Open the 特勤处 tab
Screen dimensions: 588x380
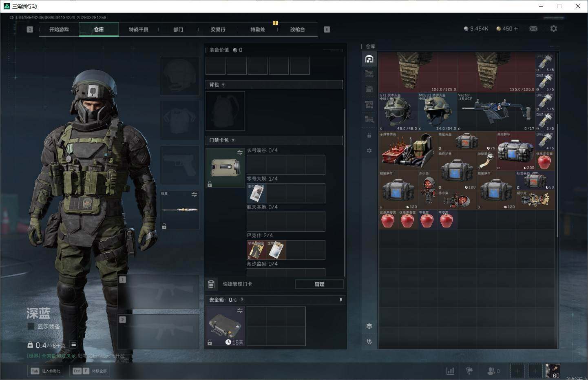point(258,29)
